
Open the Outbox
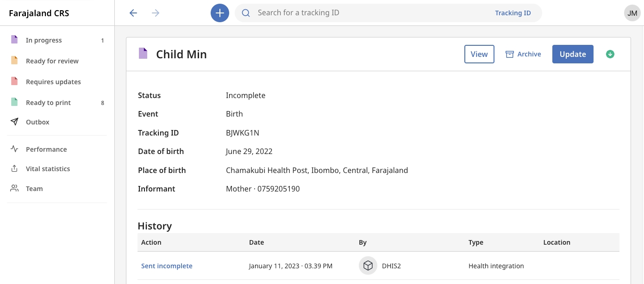[x=38, y=122]
